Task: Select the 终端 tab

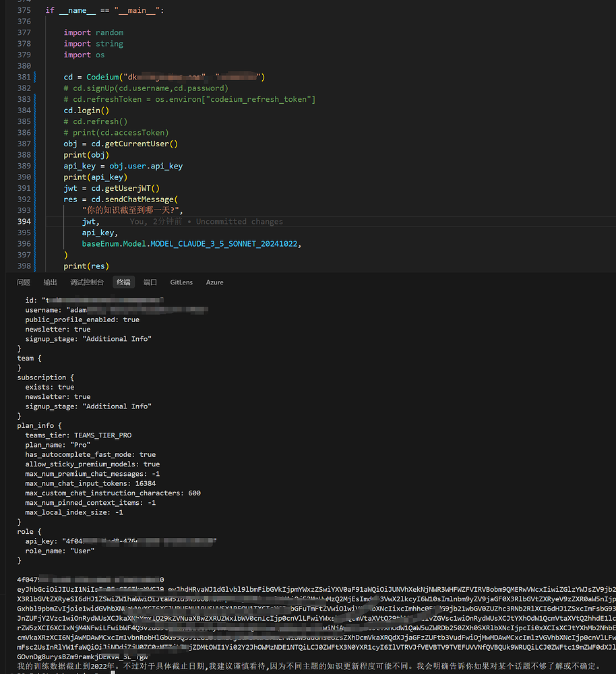Action: click(x=123, y=282)
